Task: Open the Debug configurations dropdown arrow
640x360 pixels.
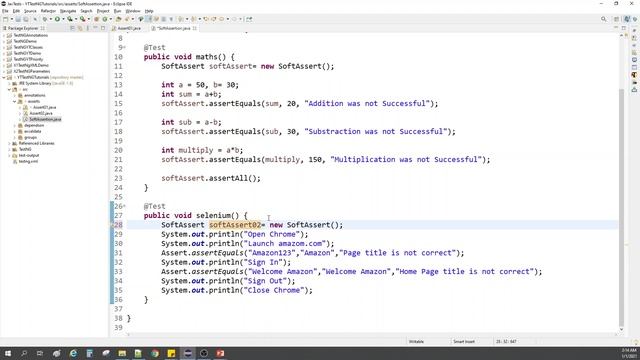Action: [50, 19]
